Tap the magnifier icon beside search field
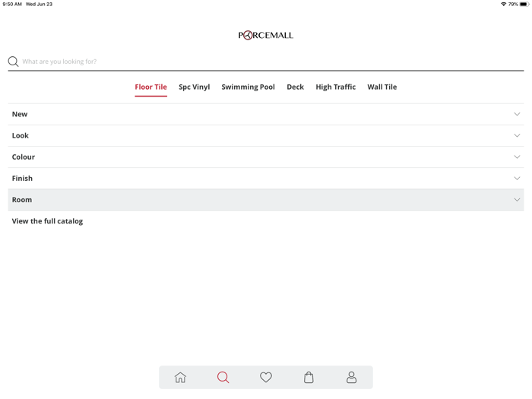532x399 pixels. coord(13,62)
